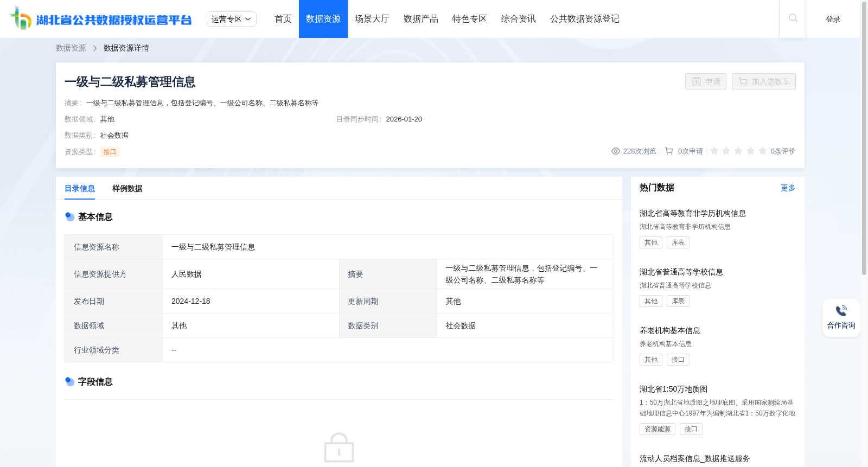This screenshot has width=868, height=467.
Task: Open 湖北省高等教育非学历机构信息 hot data item
Action: click(693, 214)
